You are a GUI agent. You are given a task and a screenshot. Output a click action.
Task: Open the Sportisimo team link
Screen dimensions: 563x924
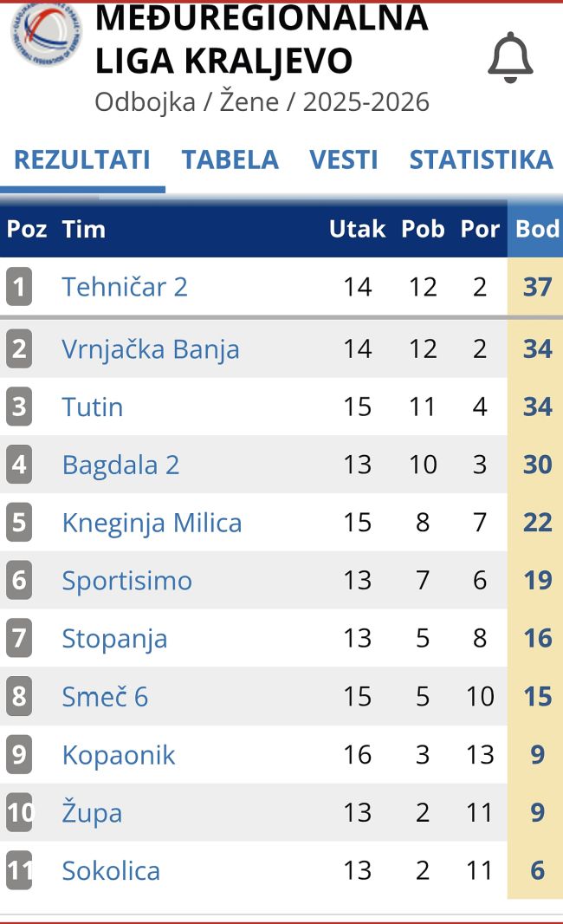click(126, 581)
